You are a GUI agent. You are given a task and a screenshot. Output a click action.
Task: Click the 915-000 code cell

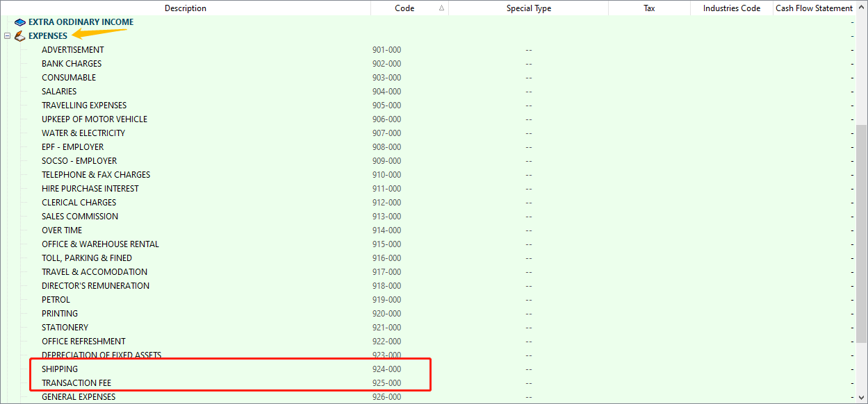(x=386, y=244)
